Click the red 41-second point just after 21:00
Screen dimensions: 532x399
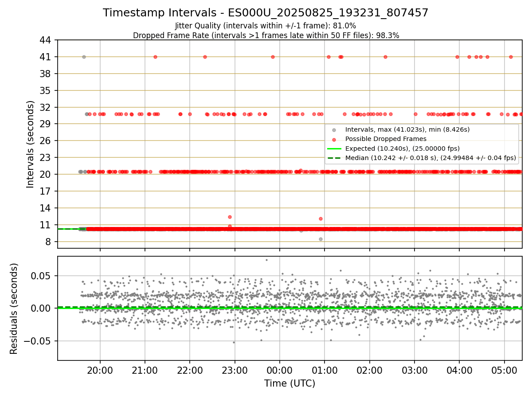[x=155, y=57]
